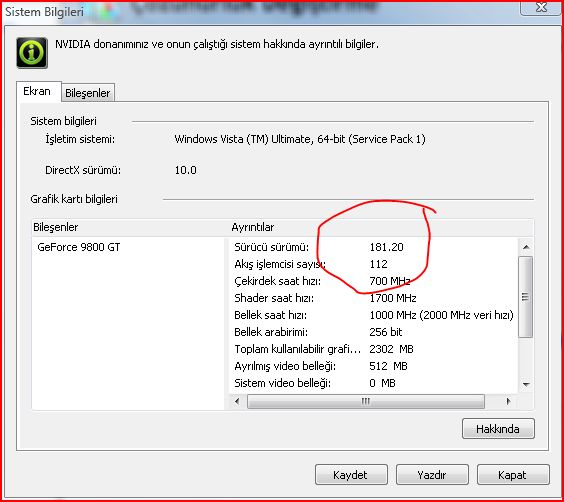
Task: Switch to the Bileşenler tab
Action: coord(88,93)
